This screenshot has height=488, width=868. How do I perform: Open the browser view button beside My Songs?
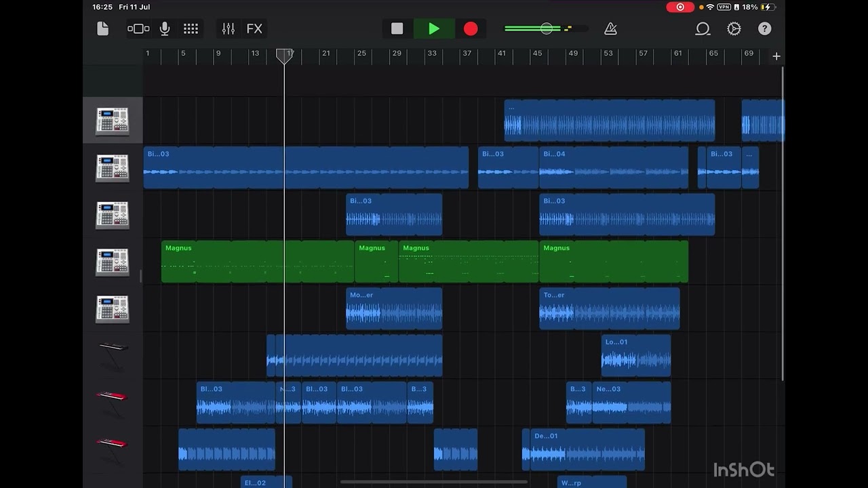138,28
